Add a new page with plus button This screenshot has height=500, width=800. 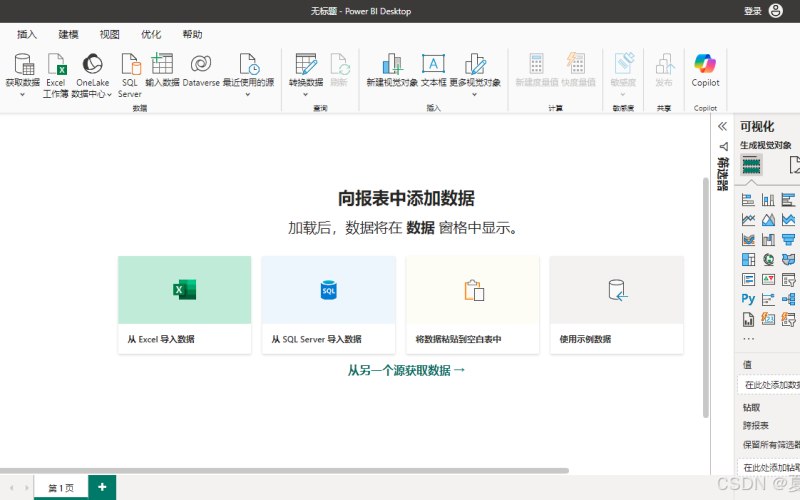(x=102, y=487)
